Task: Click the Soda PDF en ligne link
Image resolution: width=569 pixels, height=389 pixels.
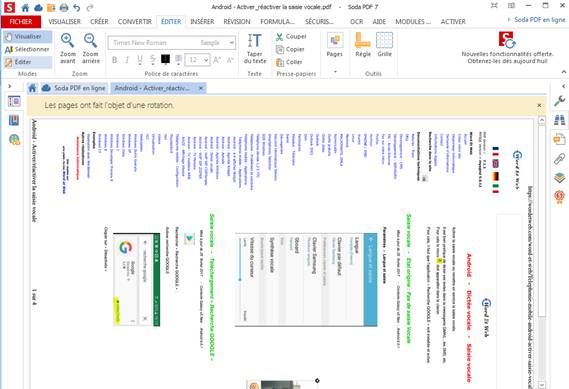Action: coord(539,20)
